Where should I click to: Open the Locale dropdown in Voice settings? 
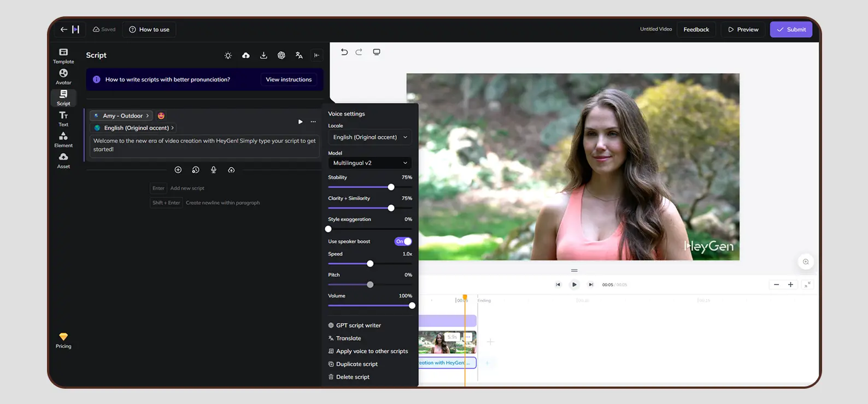[370, 137]
